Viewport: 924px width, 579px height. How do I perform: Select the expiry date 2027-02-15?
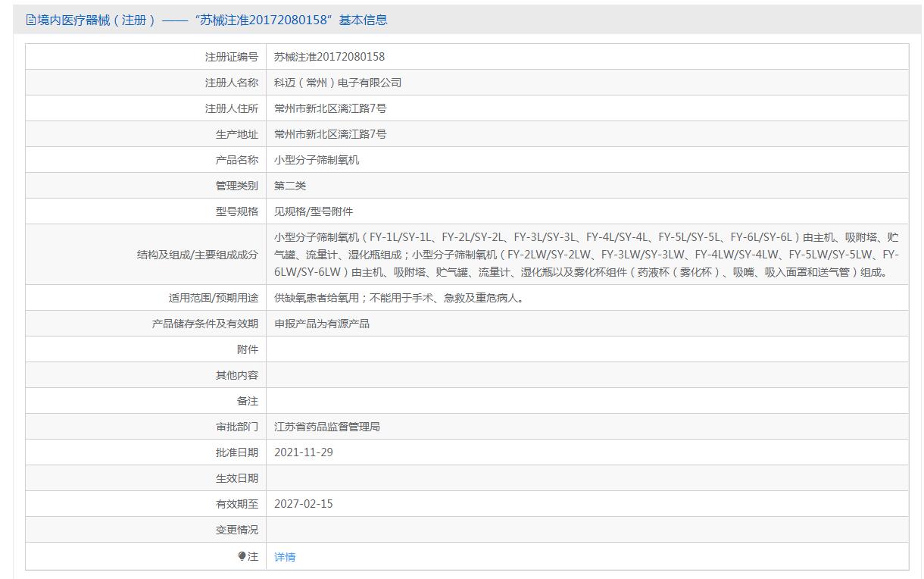tap(304, 504)
